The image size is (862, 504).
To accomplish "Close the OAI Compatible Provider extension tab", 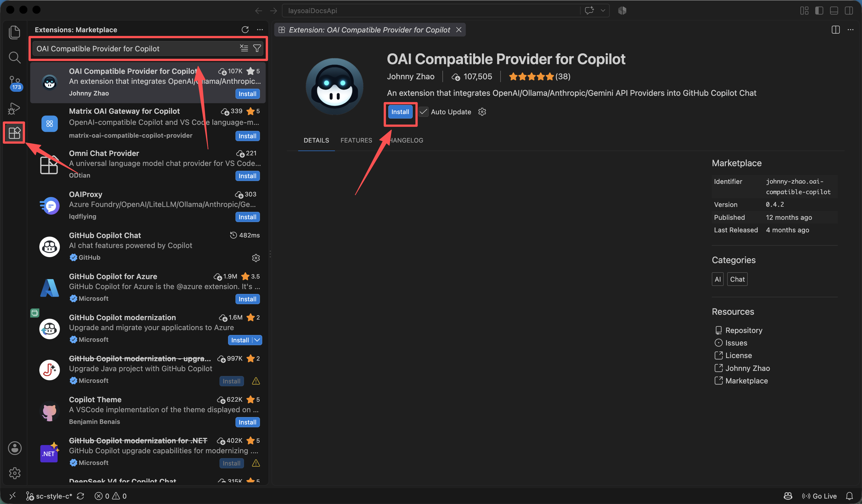I will coord(459,30).
